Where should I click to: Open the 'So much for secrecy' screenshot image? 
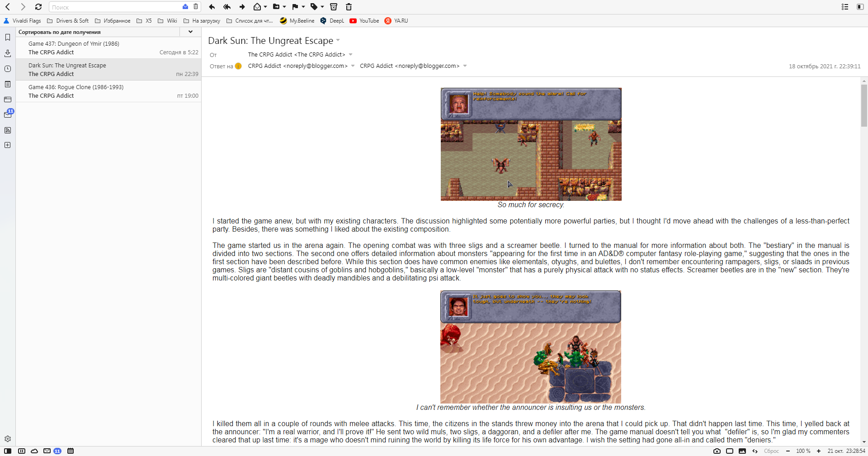pyautogui.click(x=531, y=144)
